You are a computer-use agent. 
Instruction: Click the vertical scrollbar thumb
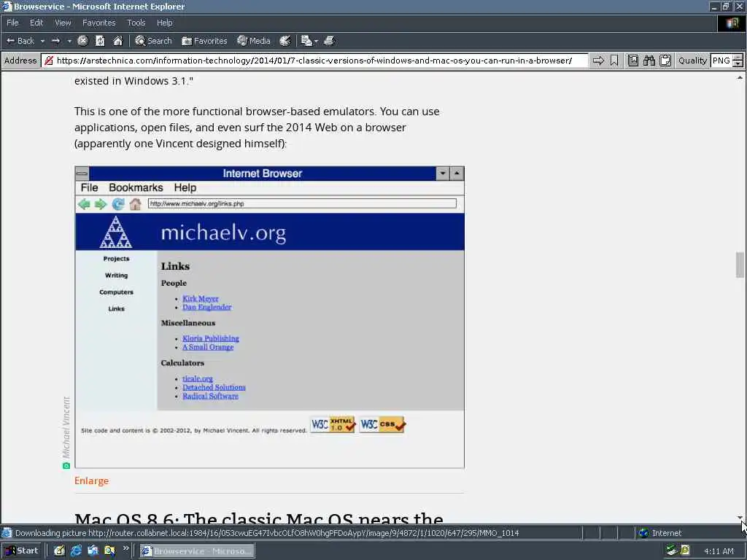click(740, 265)
